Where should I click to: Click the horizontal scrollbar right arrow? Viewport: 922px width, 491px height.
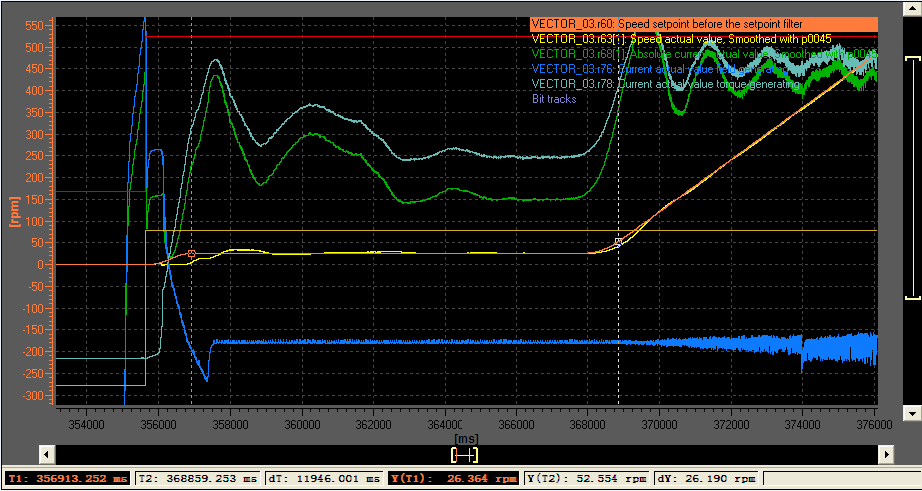click(x=886, y=454)
